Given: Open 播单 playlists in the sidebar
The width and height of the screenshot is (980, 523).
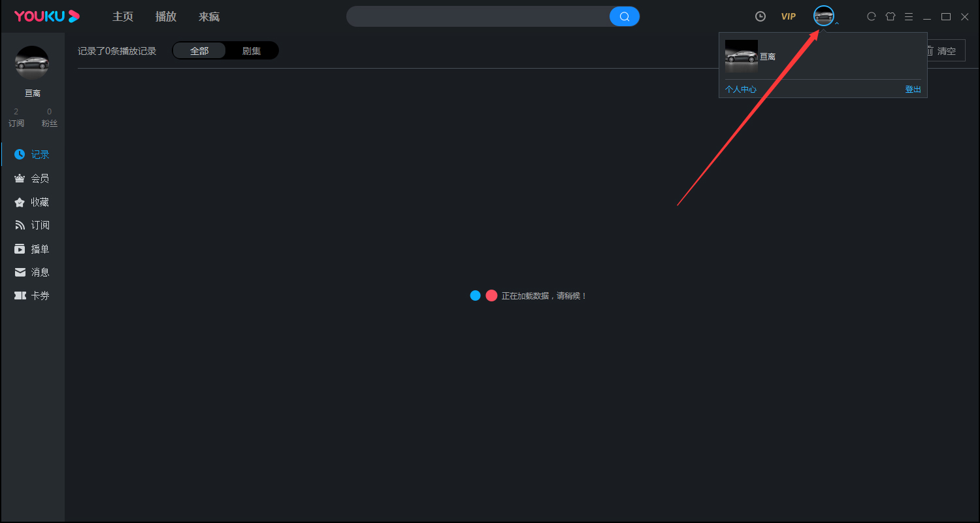Looking at the screenshot, I should tap(33, 249).
